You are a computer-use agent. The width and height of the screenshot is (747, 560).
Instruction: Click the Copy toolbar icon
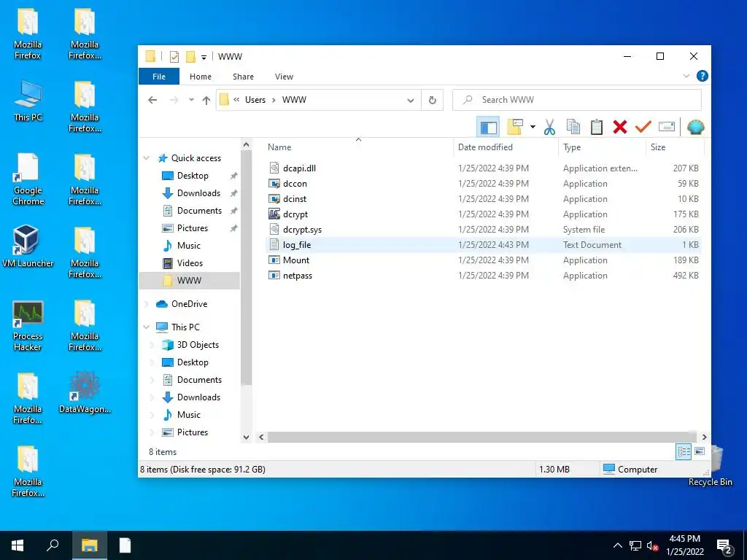pyautogui.click(x=573, y=127)
